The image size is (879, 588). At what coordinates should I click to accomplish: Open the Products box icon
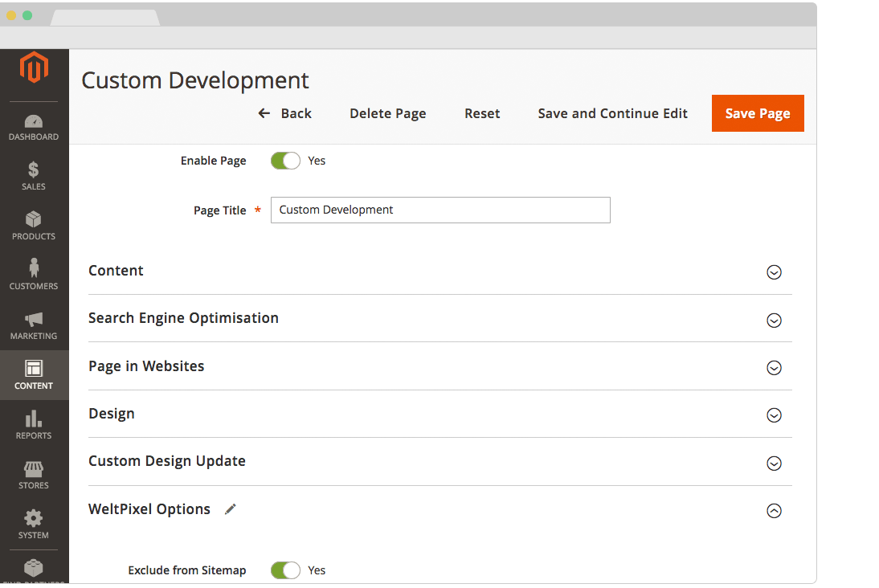click(x=34, y=220)
